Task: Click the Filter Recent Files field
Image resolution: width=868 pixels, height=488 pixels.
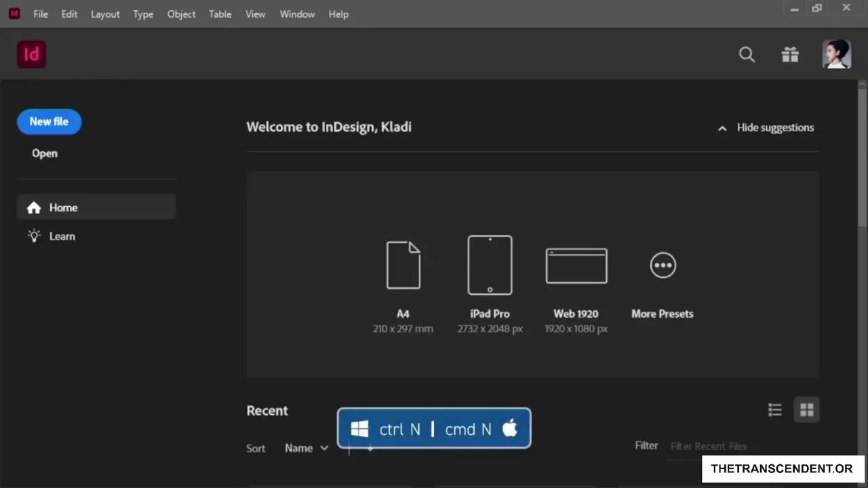Action: [742, 446]
